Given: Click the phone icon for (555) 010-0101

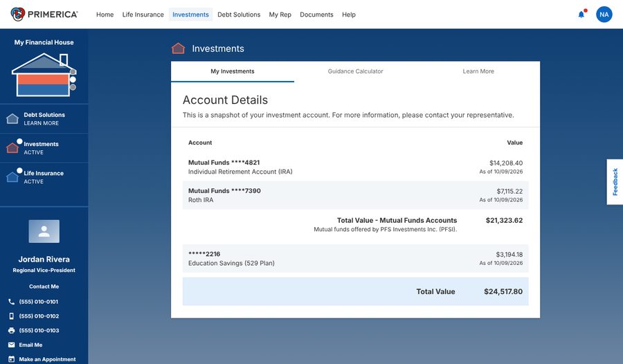Looking at the screenshot, I should [x=12, y=302].
